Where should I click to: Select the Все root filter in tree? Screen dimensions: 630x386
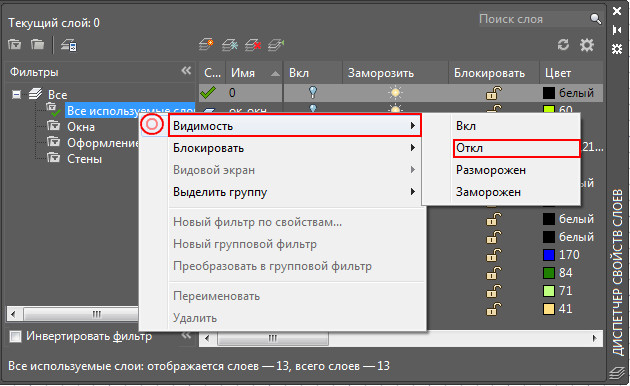(57, 95)
